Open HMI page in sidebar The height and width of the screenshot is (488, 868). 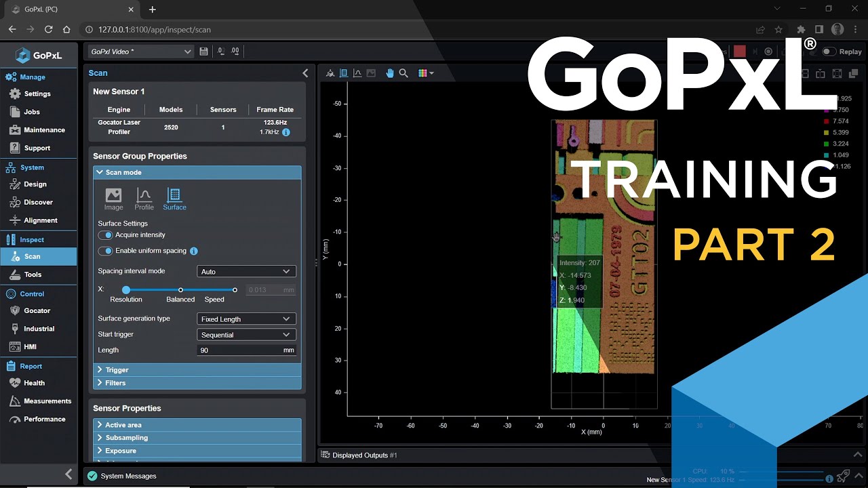(x=39, y=346)
